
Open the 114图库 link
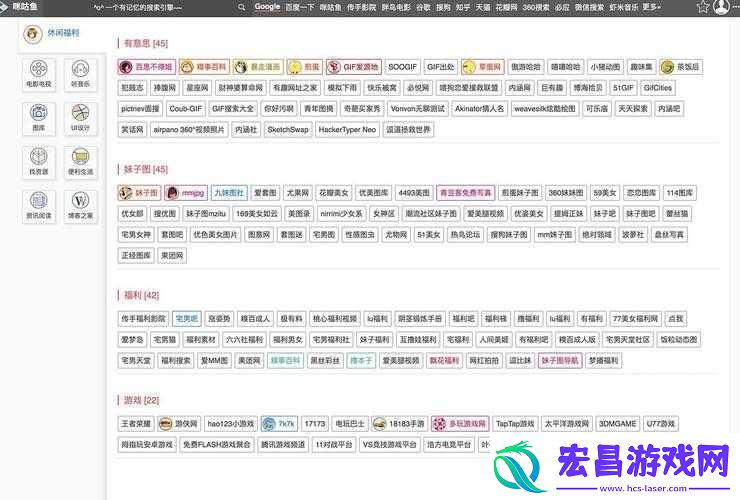680,193
